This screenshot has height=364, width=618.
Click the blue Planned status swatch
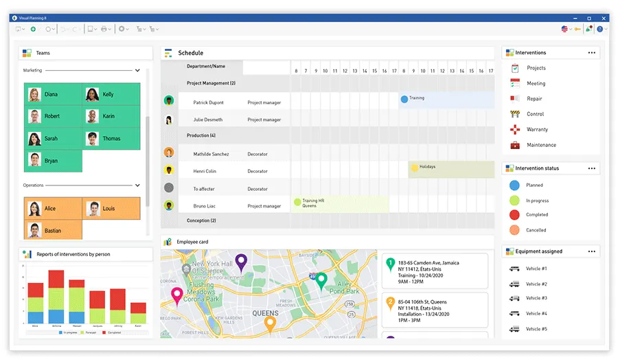(514, 185)
